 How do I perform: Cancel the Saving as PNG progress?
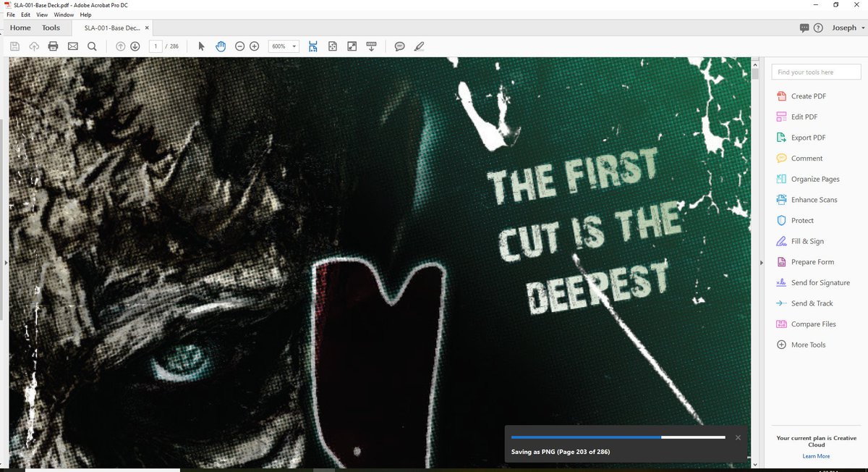(x=738, y=437)
